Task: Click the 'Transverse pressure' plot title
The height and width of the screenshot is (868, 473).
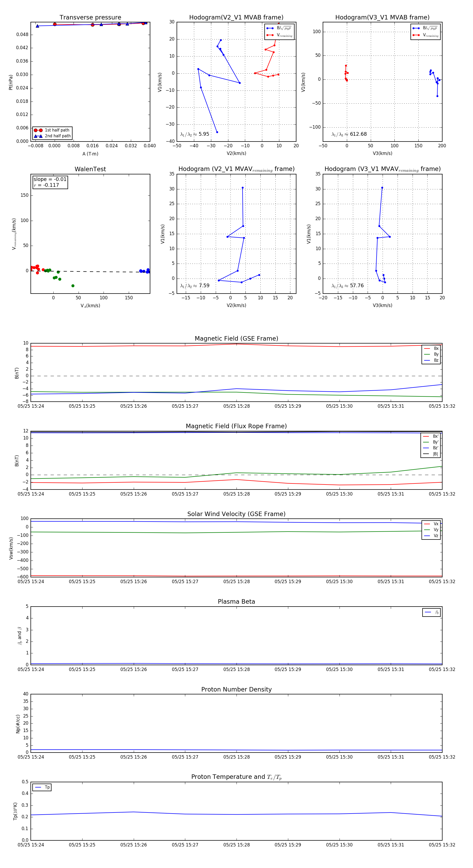Action: pyautogui.click(x=90, y=18)
